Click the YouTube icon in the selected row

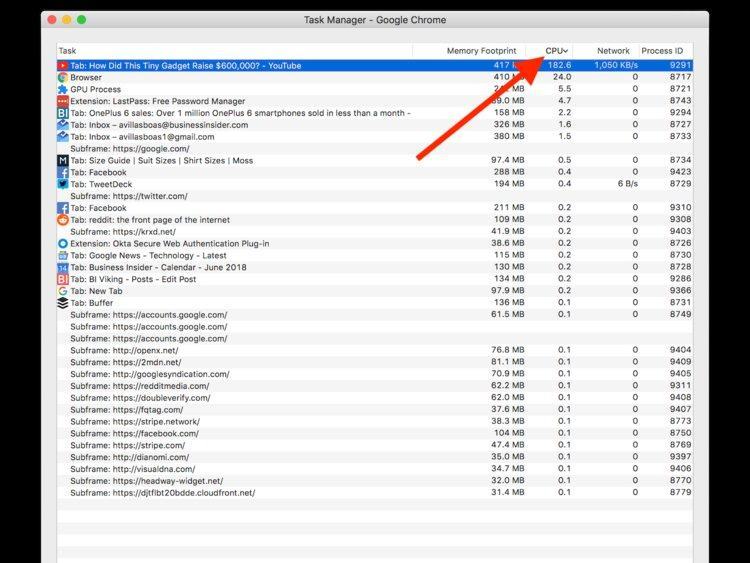pyautogui.click(x=63, y=66)
